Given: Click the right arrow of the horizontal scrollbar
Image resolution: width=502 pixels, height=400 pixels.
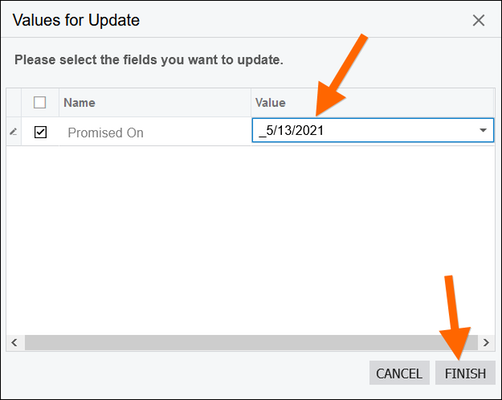Looking at the screenshot, I should (486, 342).
